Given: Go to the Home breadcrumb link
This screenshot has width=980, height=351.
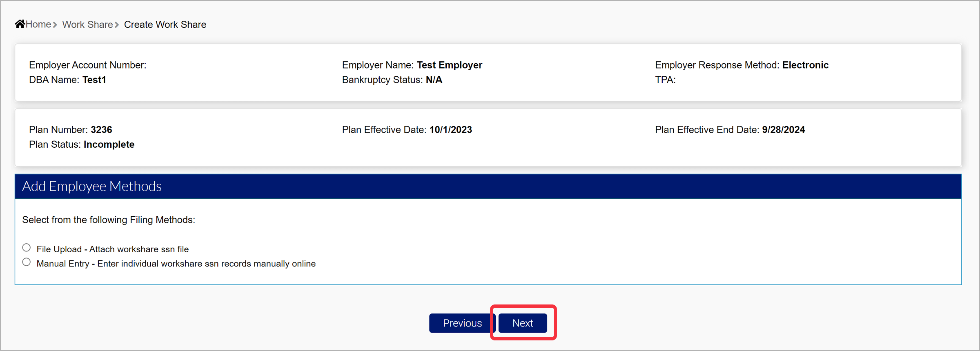Looking at the screenshot, I should tap(38, 24).
